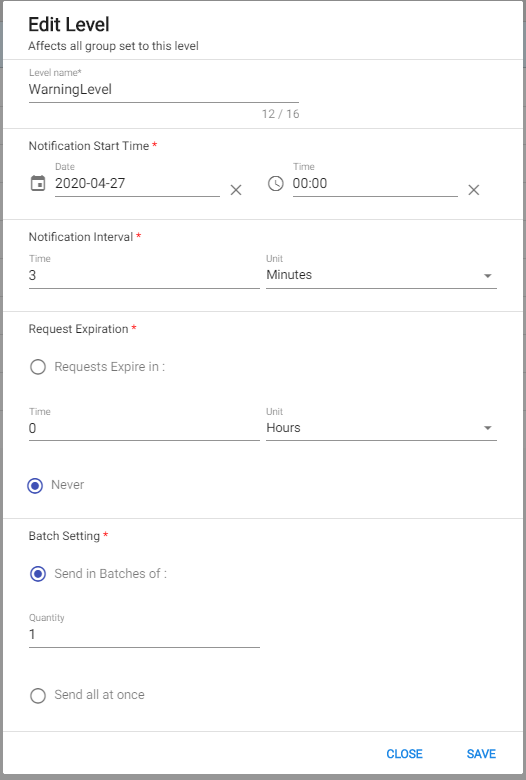Choose Send all at once option
526x780 pixels.
(38, 695)
